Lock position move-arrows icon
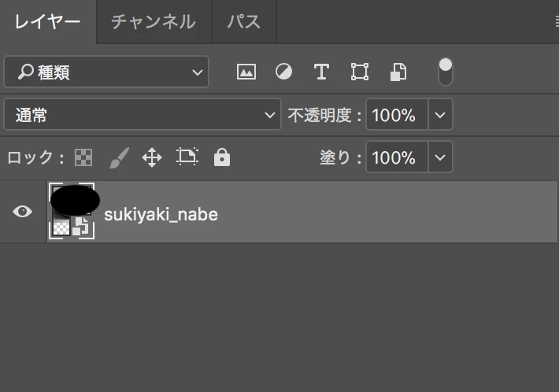Viewport: 559px width, 392px height. [152, 157]
